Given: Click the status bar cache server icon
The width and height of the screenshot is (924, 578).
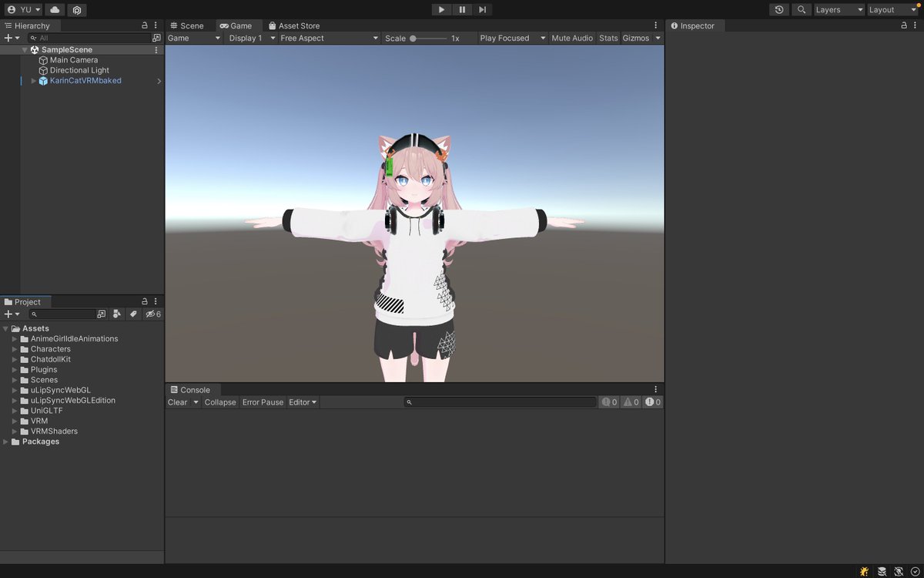Looking at the screenshot, I should pyautogui.click(x=882, y=571).
